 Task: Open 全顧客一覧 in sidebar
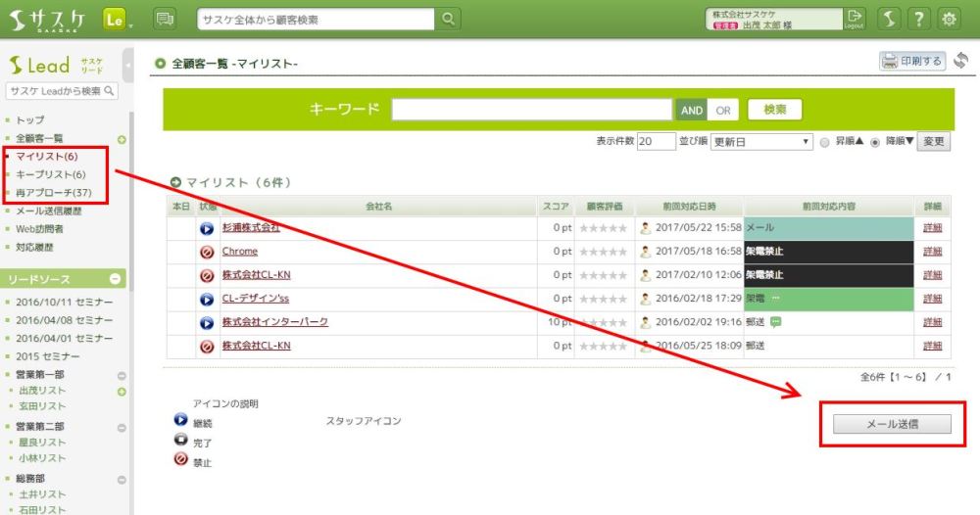coord(39,139)
